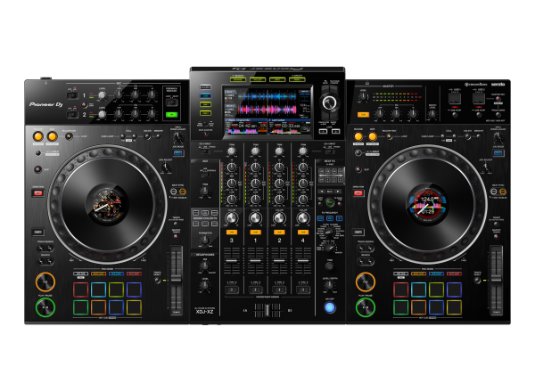Hit the left deck orange Loop In button
Image resolution: width=535 pixels, height=392 pixels.
[x=37, y=136]
